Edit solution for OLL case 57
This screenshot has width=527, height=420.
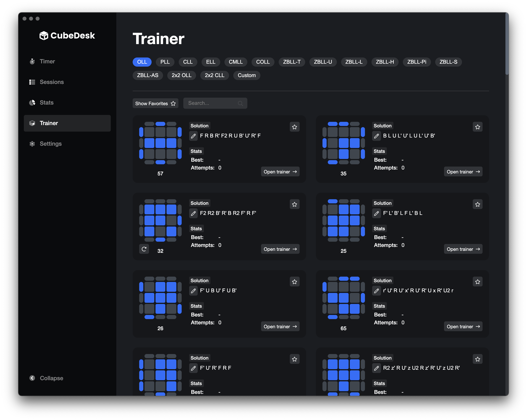click(x=193, y=136)
